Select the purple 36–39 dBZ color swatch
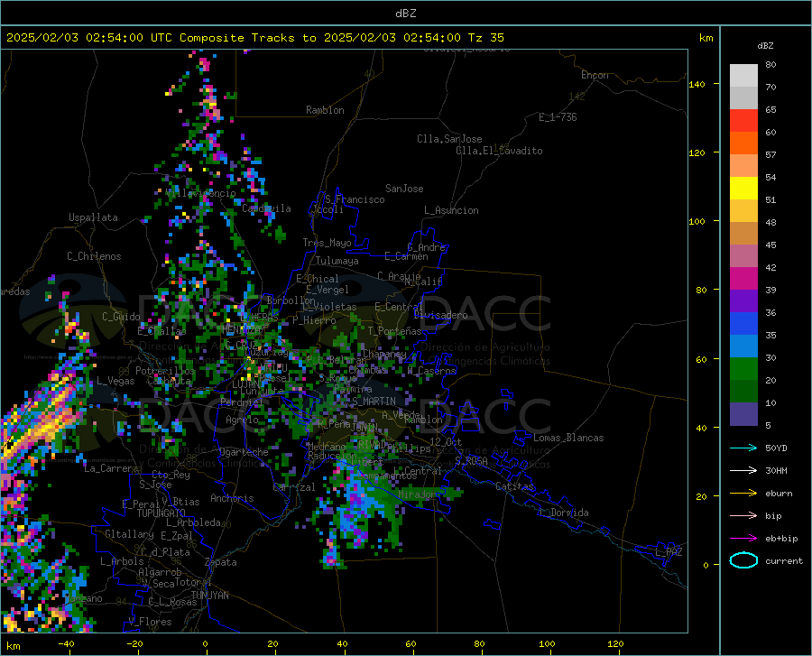 (x=743, y=301)
